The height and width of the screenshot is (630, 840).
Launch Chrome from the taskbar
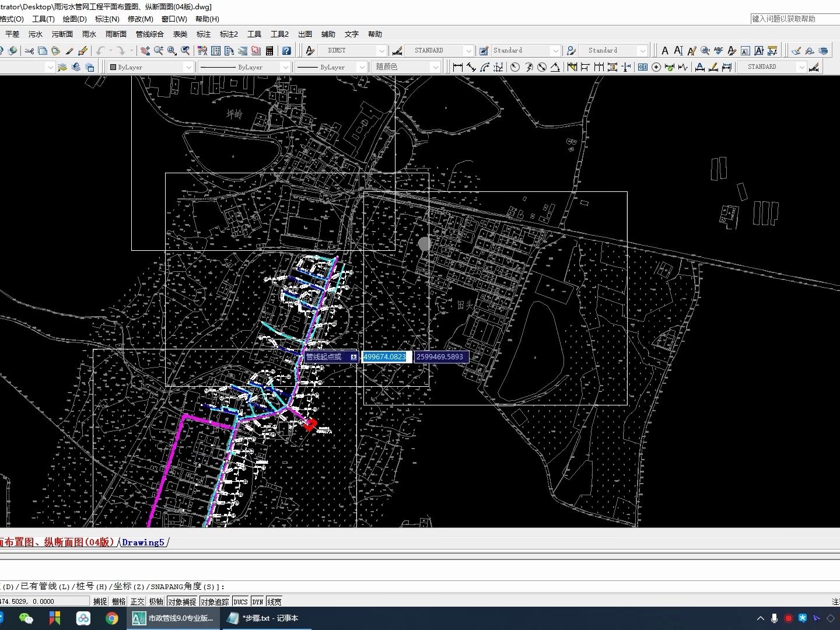pyautogui.click(x=111, y=618)
